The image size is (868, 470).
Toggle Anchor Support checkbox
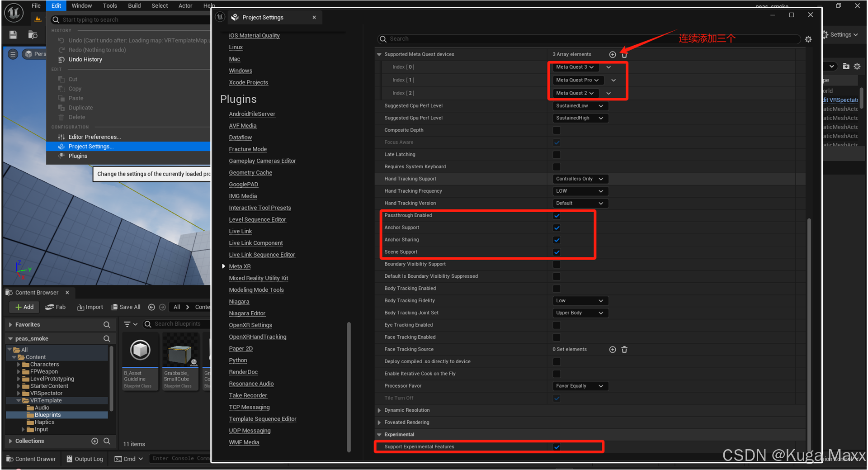coord(557,228)
